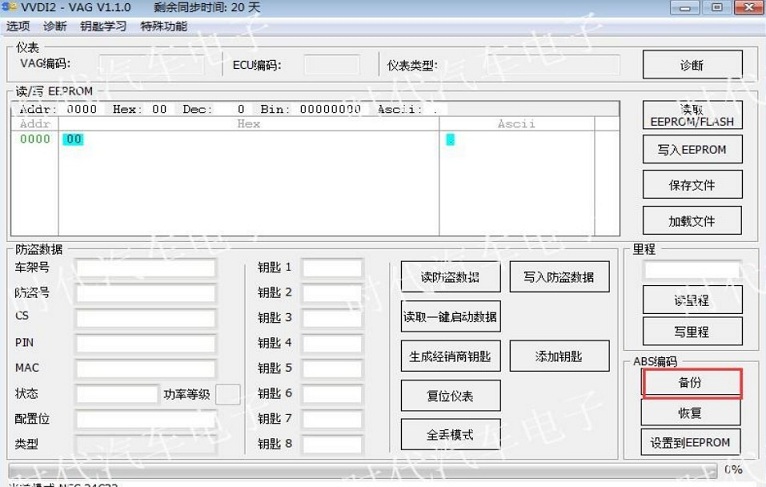This screenshot has width=766, height=487.
Task: Click the VVDI2 app icon in title bar
Action: [x=11, y=8]
